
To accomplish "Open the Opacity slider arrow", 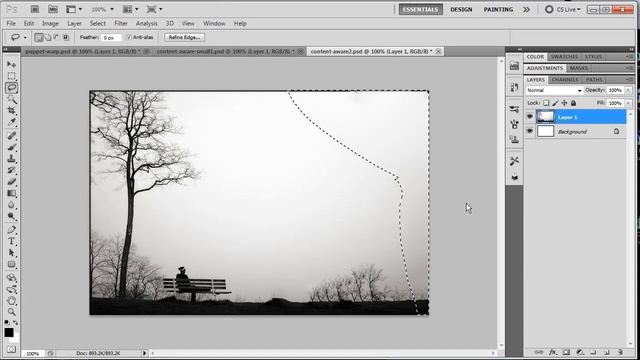I will click(x=629, y=90).
